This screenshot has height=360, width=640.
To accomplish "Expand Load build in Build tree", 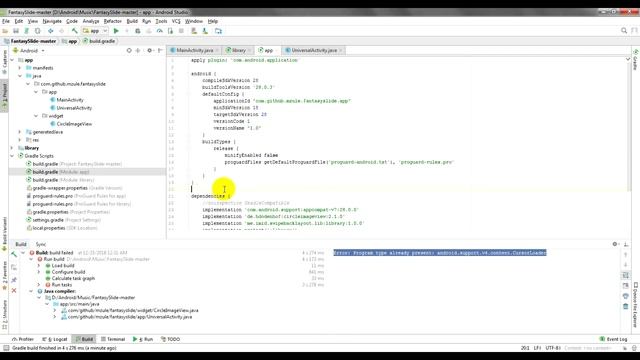I will pos(39,266).
